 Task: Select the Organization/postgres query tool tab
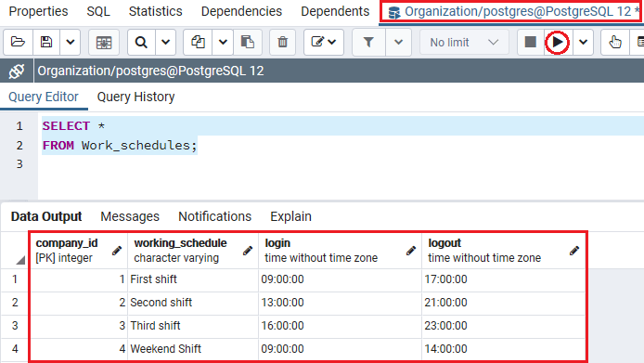(511, 11)
